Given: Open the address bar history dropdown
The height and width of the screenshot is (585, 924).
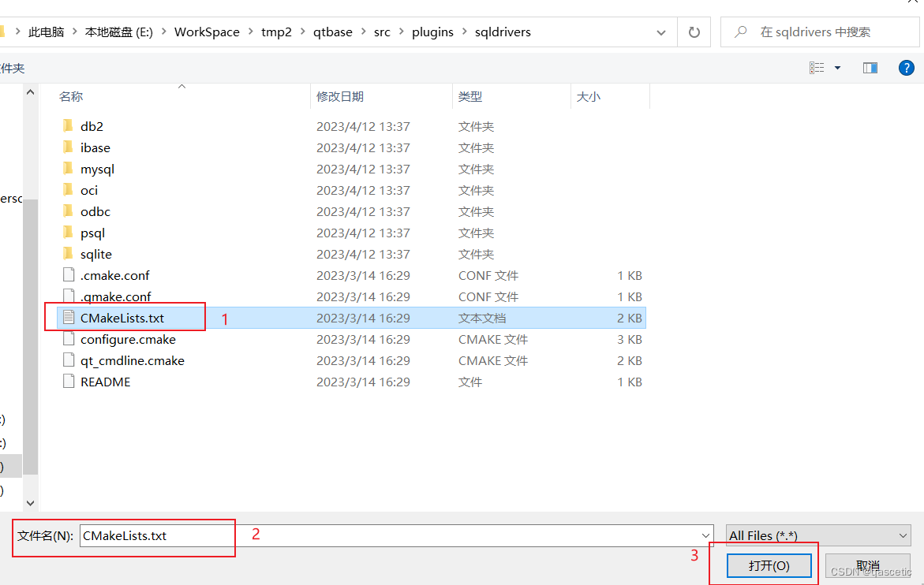Looking at the screenshot, I should pyautogui.click(x=661, y=32).
